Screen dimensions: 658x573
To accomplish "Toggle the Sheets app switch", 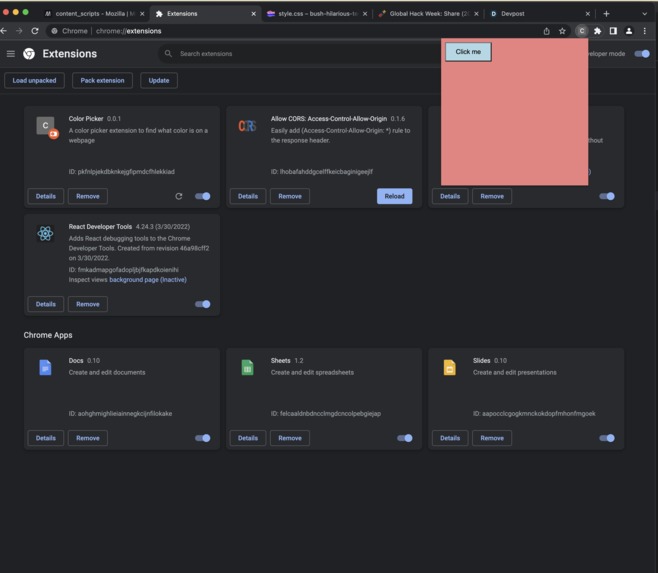I will [x=405, y=438].
